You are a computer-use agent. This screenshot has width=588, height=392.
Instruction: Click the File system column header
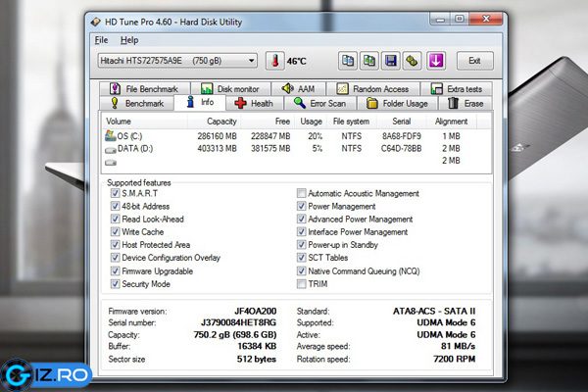352,122
